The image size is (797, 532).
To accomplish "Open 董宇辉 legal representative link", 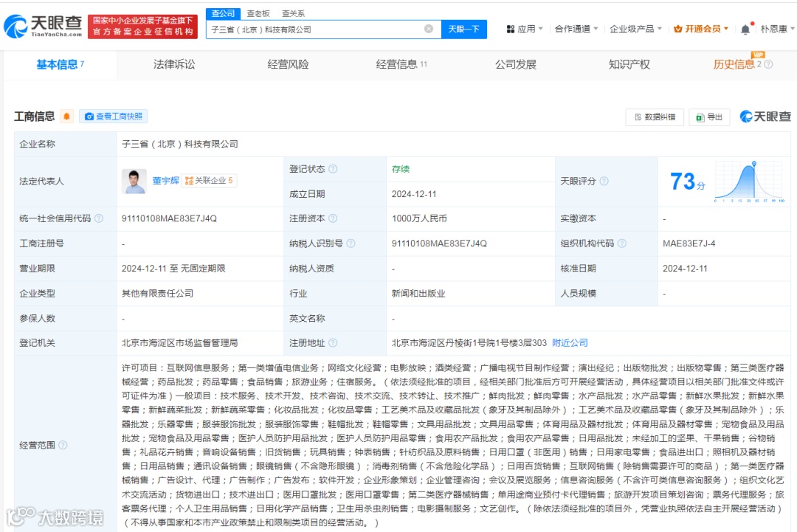I will pyautogui.click(x=166, y=180).
